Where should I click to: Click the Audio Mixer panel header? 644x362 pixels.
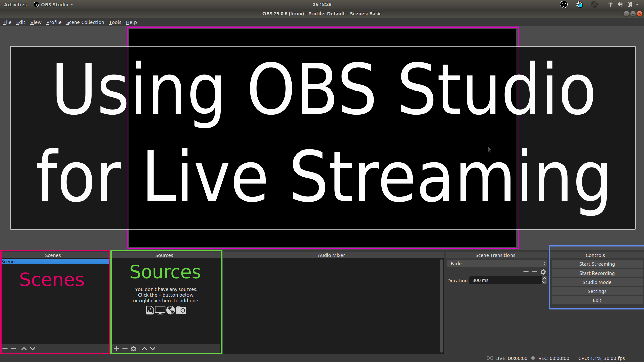tap(331, 255)
